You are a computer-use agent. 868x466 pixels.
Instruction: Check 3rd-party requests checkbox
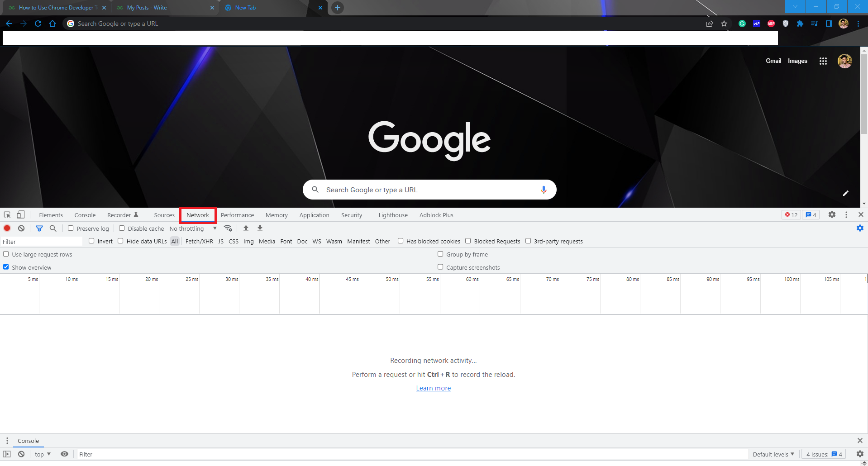point(528,241)
